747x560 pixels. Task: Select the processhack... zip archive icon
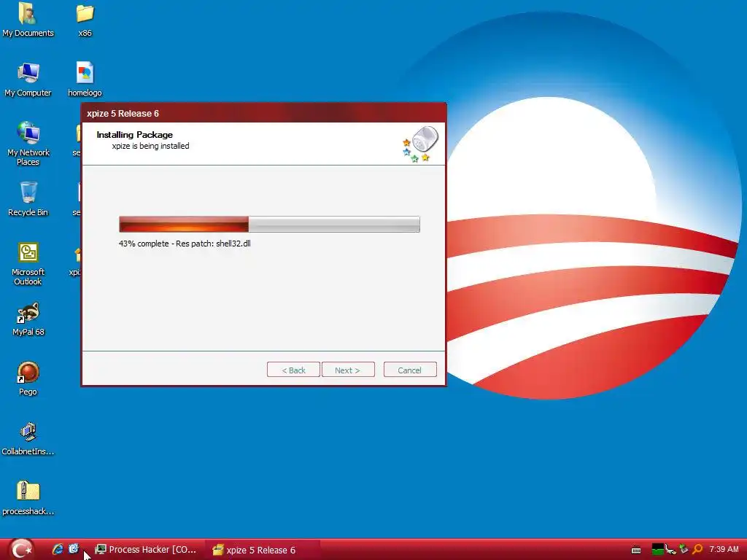coord(28,498)
